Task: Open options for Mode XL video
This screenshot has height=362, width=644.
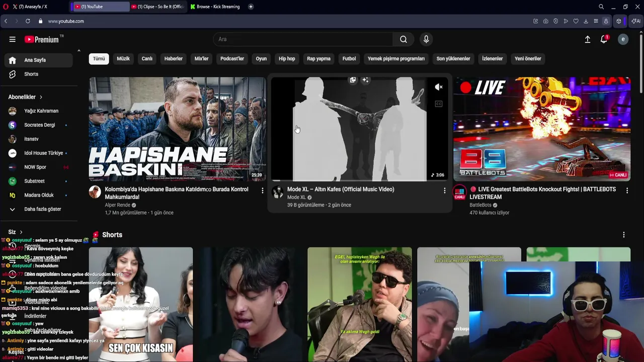Action: pyautogui.click(x=444, y=191)
